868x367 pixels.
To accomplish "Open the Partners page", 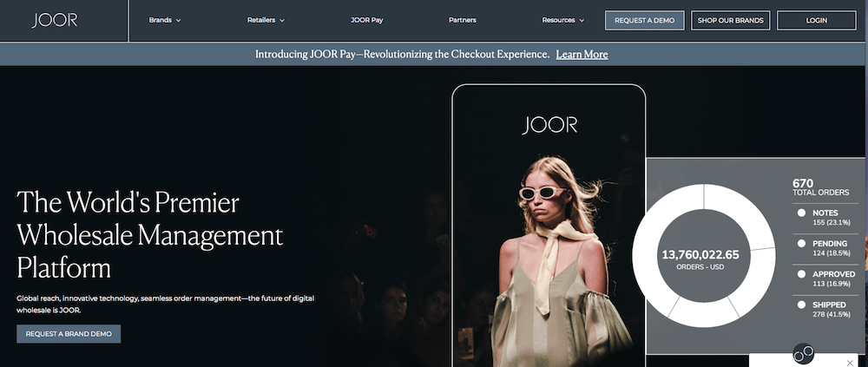I will pos(463,20).
